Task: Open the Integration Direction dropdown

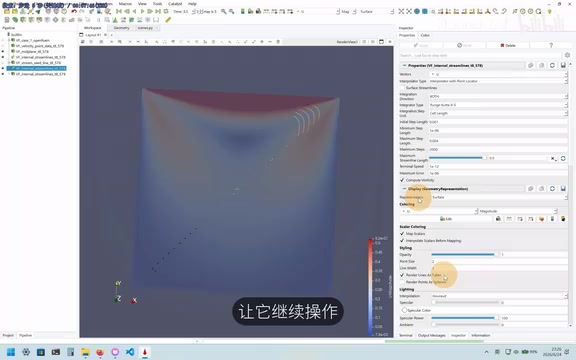Action: coord(498,96)
